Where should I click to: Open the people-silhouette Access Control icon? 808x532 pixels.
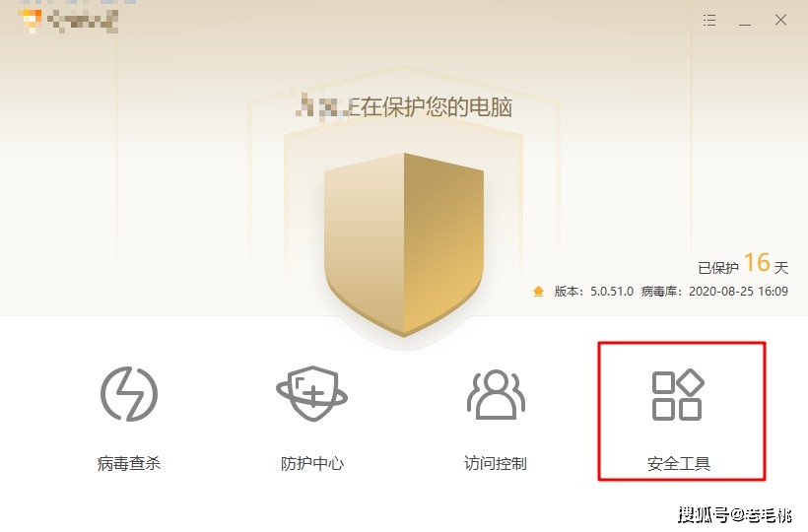pyautogui.click(x=496, y=394)
